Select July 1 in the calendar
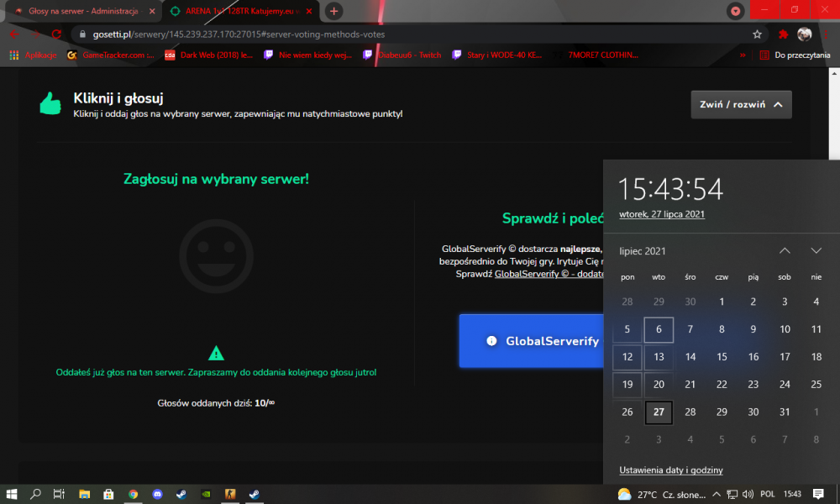 tap(722, 302)
